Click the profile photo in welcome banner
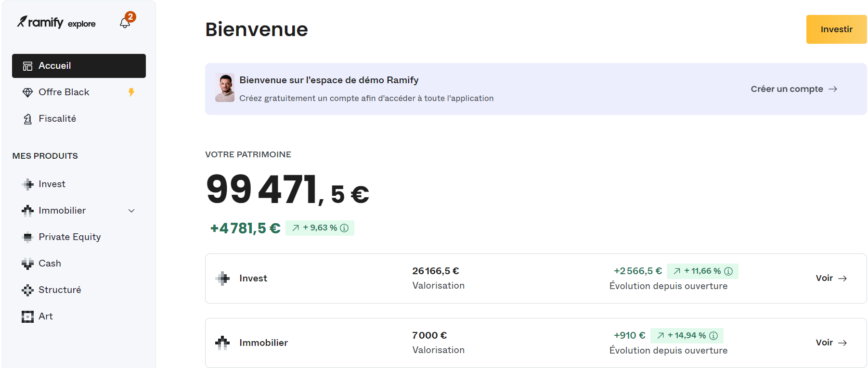Screen dimensions: 868x368 pyautogui.click(x=225, y=88)
